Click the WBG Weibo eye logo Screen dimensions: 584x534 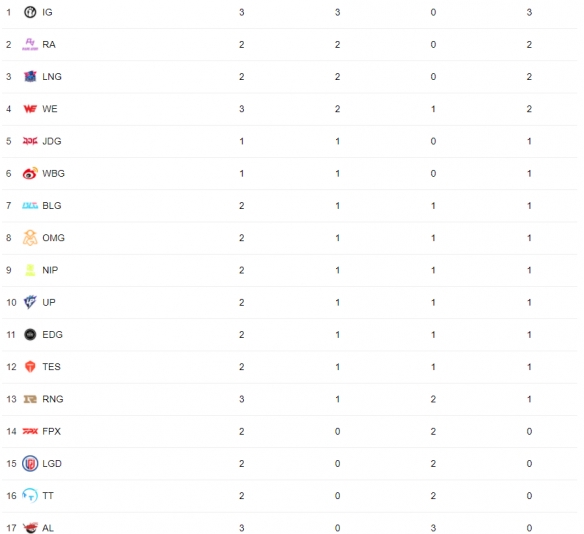click(30, 173)
